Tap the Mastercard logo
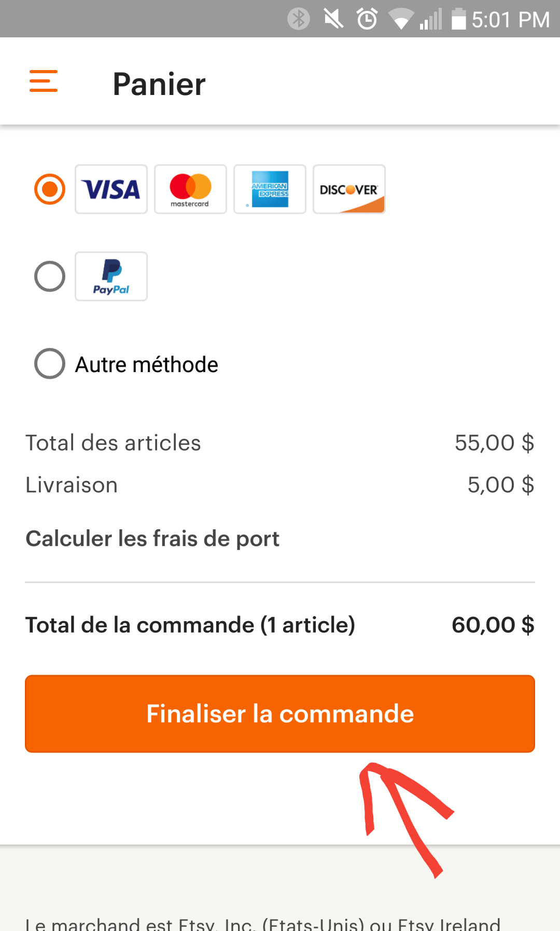560x931 pixels. click(190, 189)
